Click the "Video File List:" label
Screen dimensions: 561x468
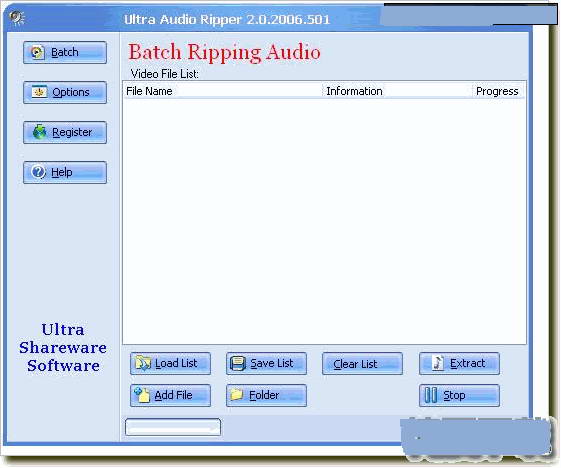165,74
